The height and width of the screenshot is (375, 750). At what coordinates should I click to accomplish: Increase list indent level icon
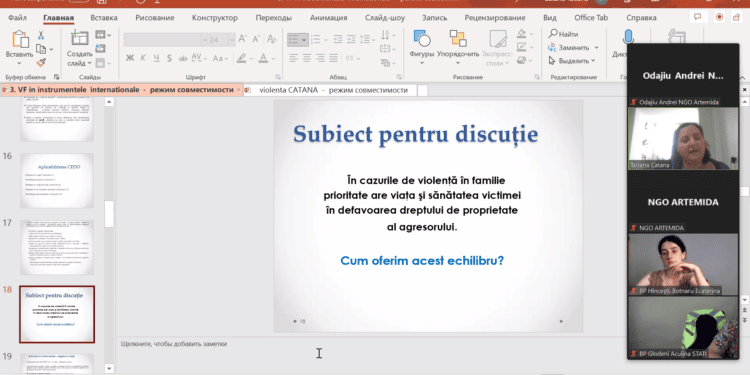click(351, 39)
